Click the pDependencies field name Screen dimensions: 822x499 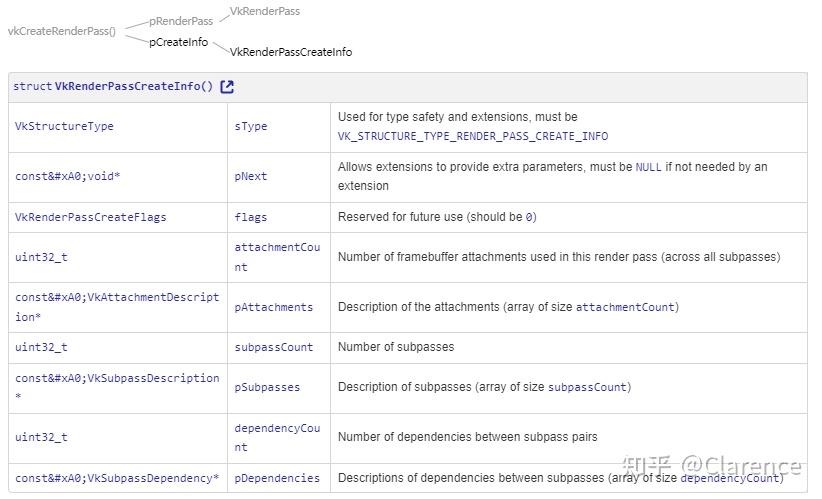(277, 478)
